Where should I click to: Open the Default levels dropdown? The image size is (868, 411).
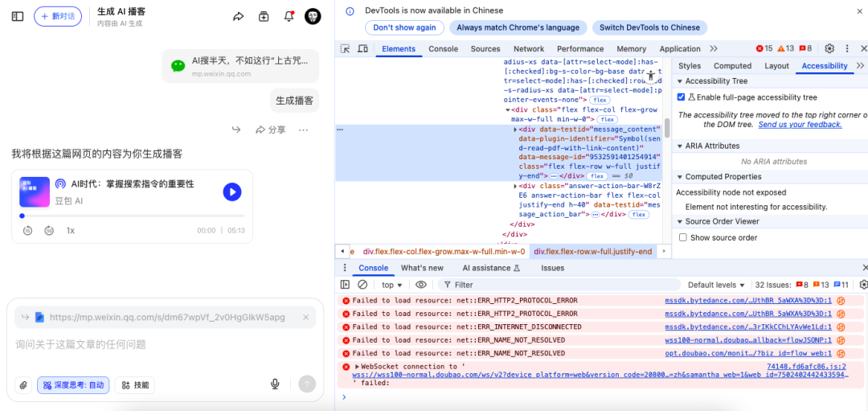(716, 285)
